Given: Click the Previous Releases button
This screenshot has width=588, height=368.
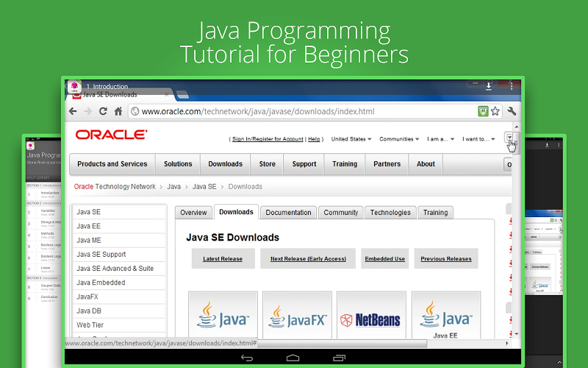Looking at the screenshot, I should tap(446, 259).
